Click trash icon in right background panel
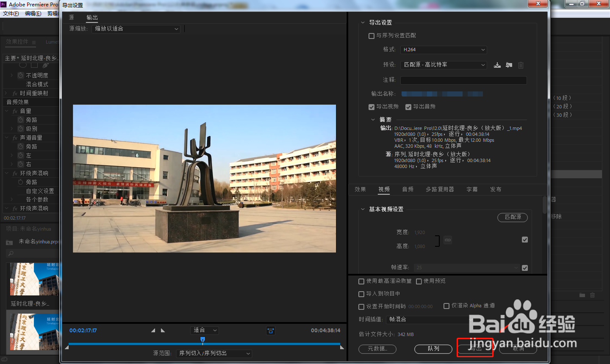Image resolution: width=610 pixels, height=364 pixels. click(593, 295)
